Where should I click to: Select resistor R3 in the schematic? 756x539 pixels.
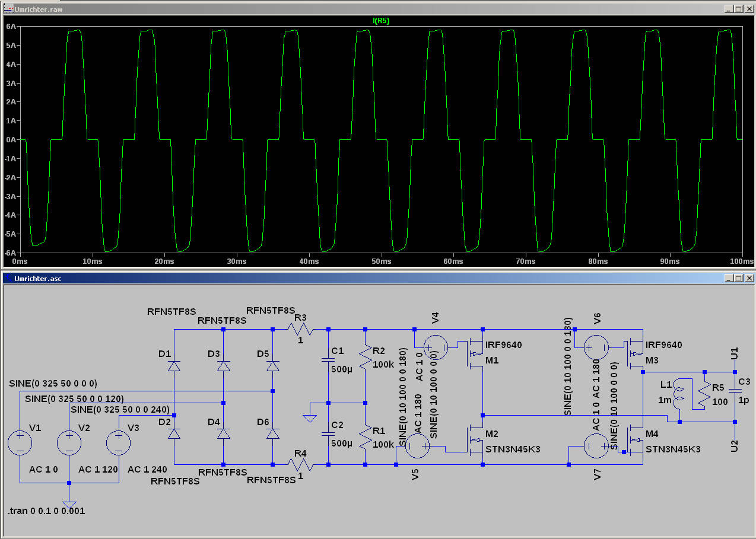[300, 328]
